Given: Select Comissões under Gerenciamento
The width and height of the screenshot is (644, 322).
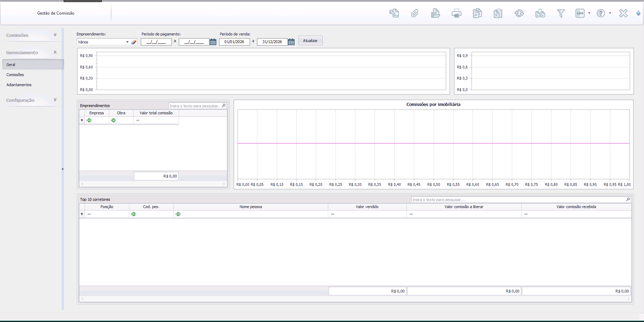Looking at the screenshot, I should point(15,75).
